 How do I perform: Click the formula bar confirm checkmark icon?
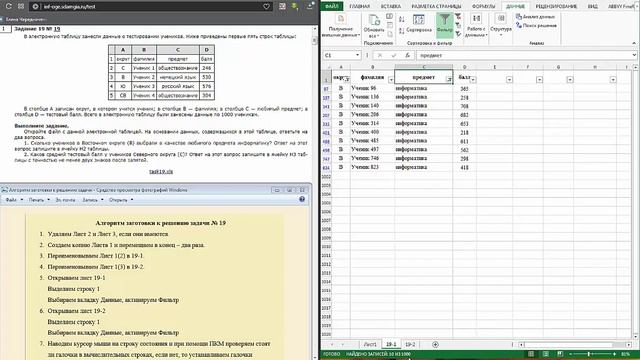click(x=394, y=55)
